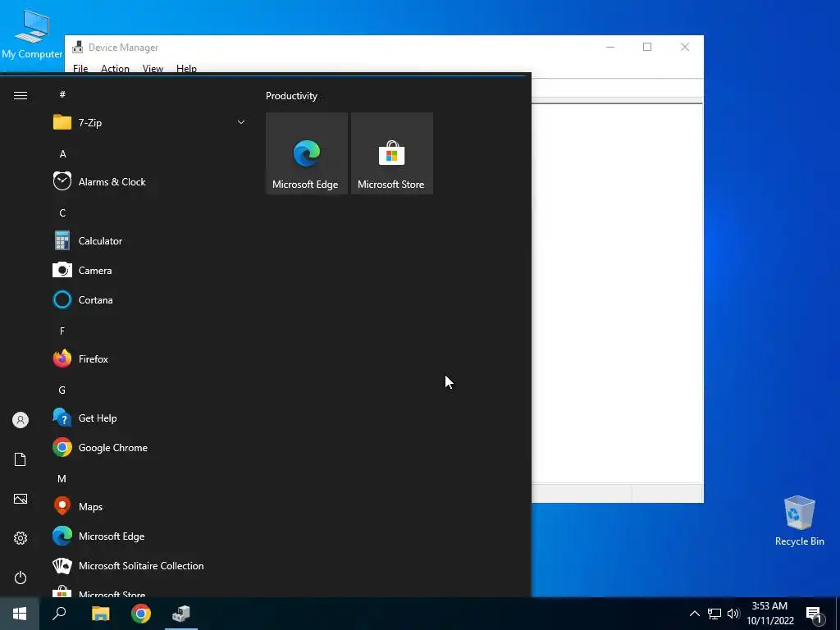Launch Microsoft Edge from the app list

point(148,536)
